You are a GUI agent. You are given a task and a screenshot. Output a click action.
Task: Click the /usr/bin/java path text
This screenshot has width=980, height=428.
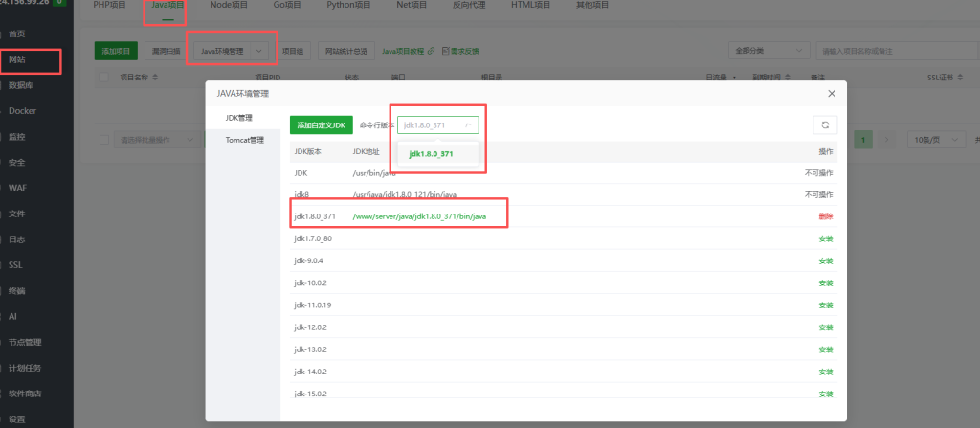tap(374, 172)
